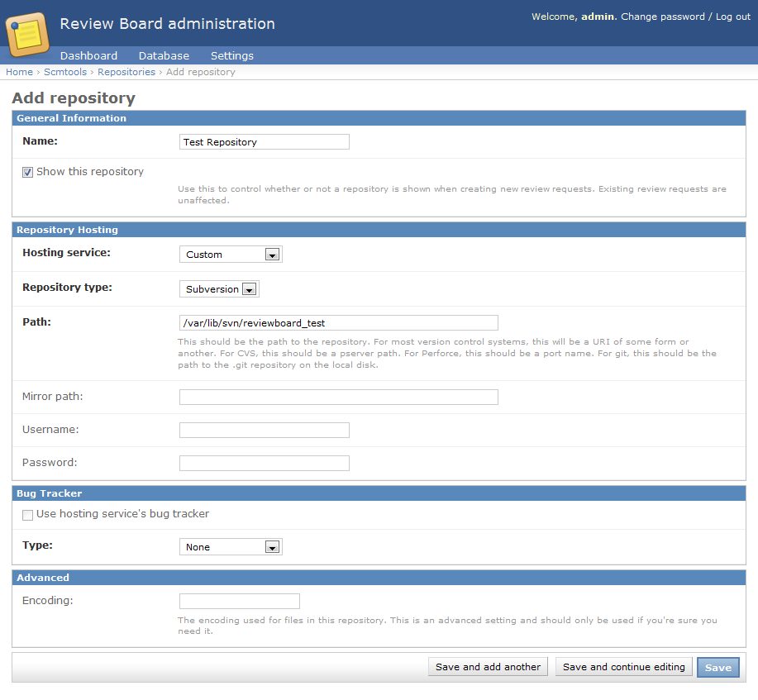The width and height of the screenshot is (758, 700).
Task: Click the Add repository page heading
Action: (74, 98)
